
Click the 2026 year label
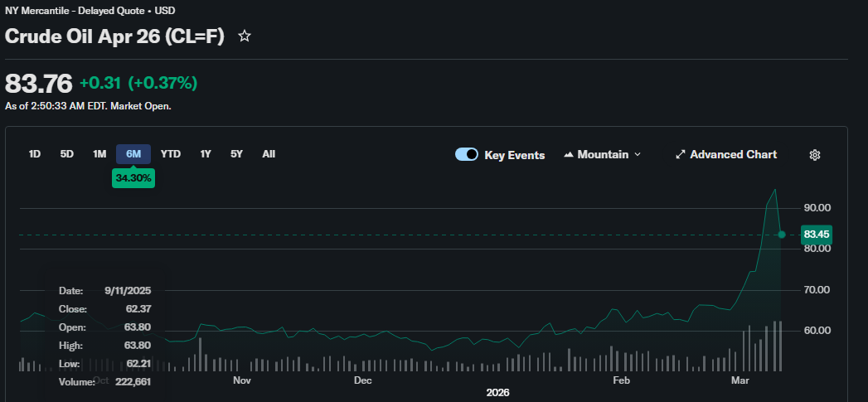click(x=497, y=393)
